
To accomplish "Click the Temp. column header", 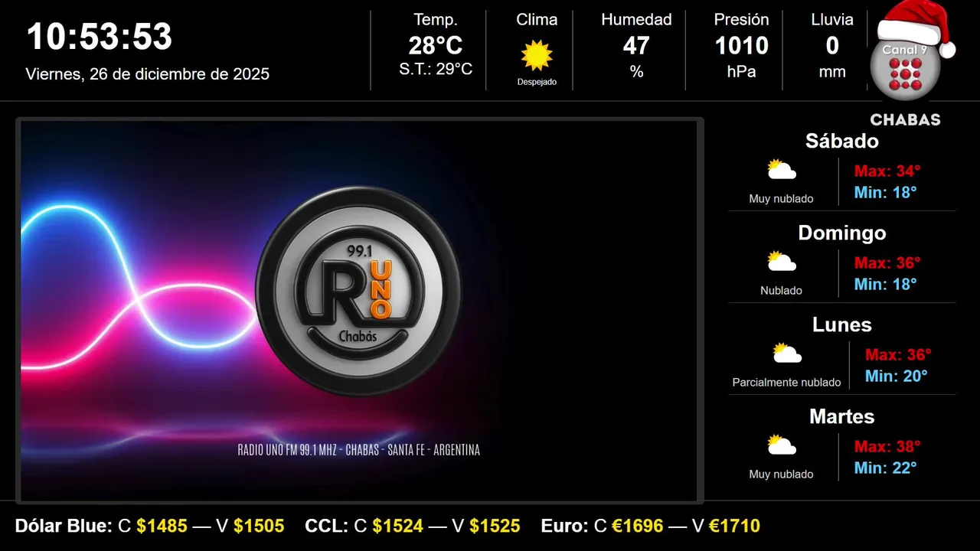I will tap(436, 20).
